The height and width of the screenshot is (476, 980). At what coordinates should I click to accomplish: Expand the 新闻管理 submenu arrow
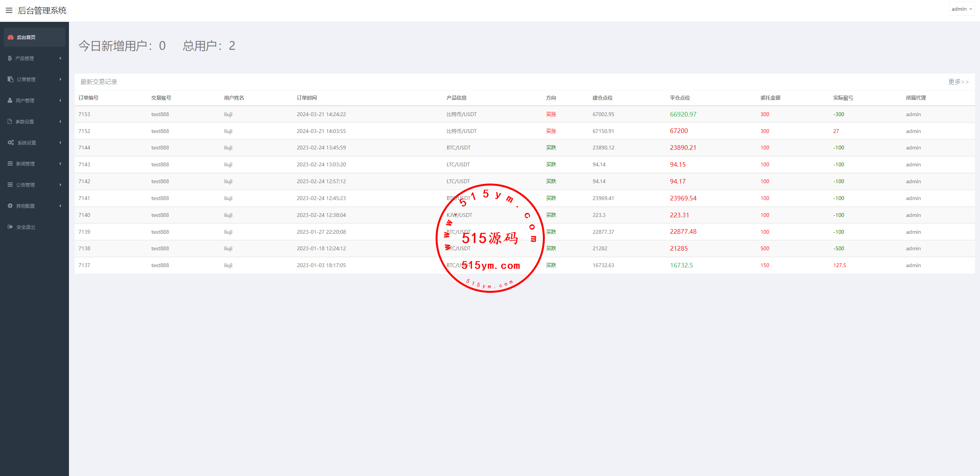pyautogui.click(x=60, y=164)
